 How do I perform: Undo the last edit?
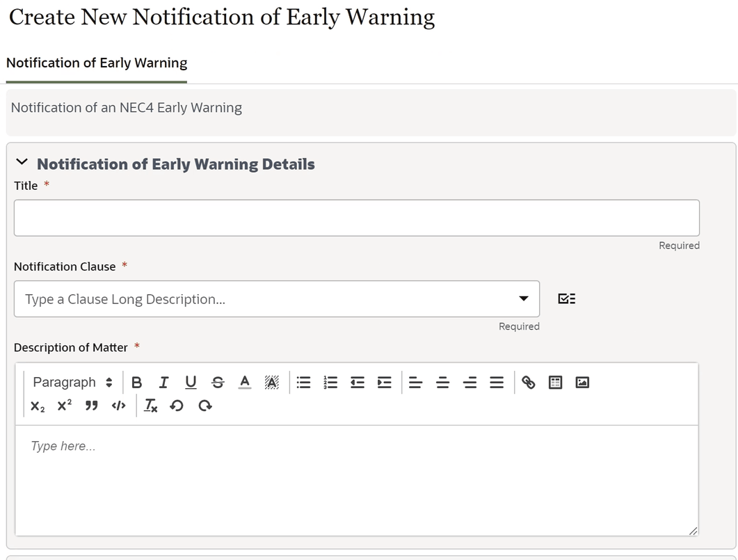(177, 406)
